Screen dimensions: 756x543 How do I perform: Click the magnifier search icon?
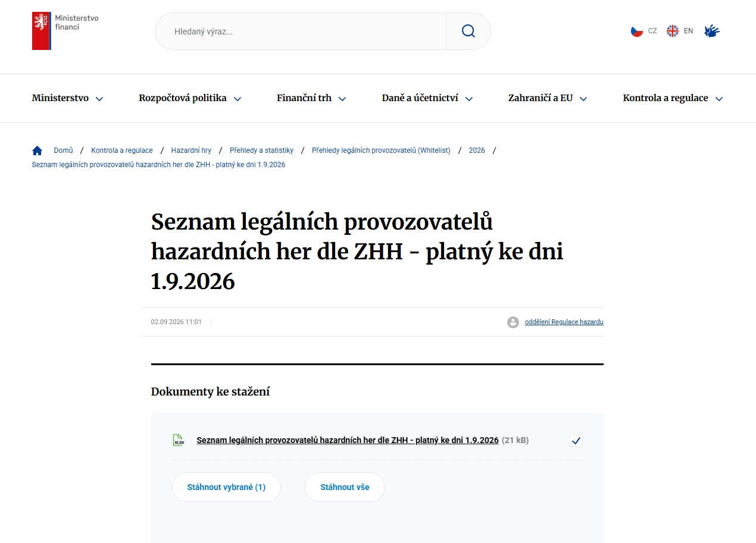pyautogui.click(x=468, y=31)
